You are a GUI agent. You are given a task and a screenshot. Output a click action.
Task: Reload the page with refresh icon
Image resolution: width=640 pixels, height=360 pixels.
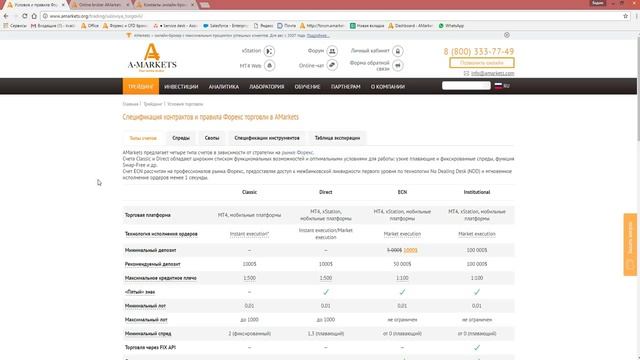pyautogui.click(x=24, y=16)
